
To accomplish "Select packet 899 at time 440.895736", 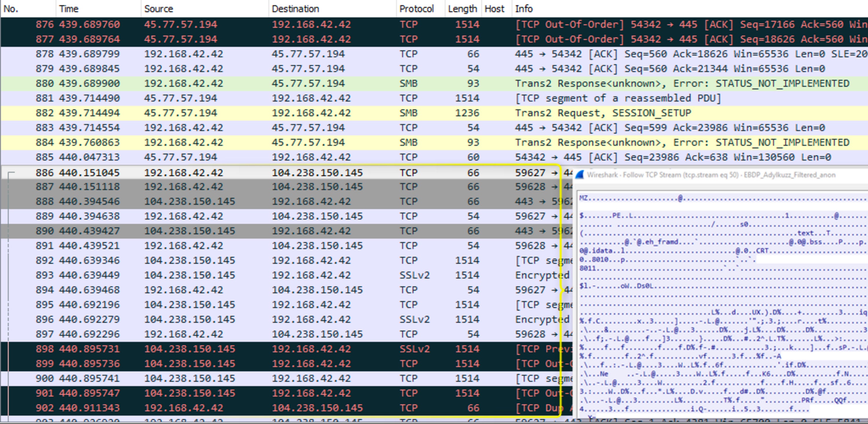I will point(286,364).
